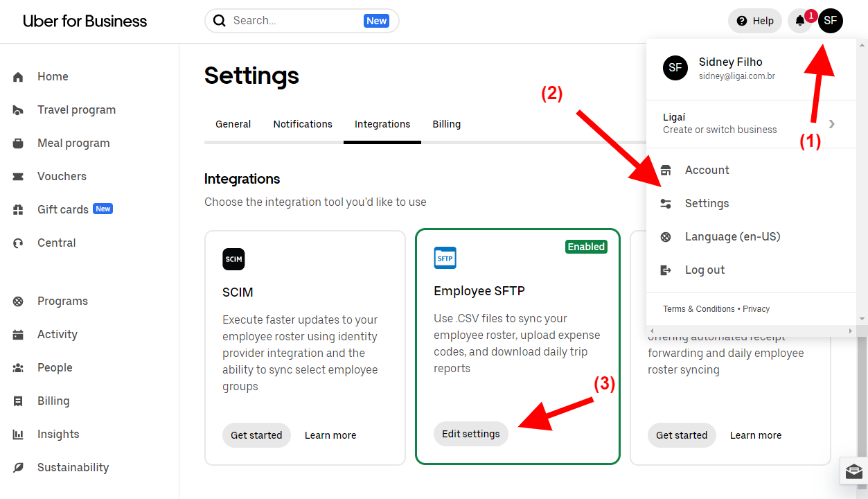Select Log out from profile menu
The width and height of the screenshot is (868, 499).
pos(705,270)
